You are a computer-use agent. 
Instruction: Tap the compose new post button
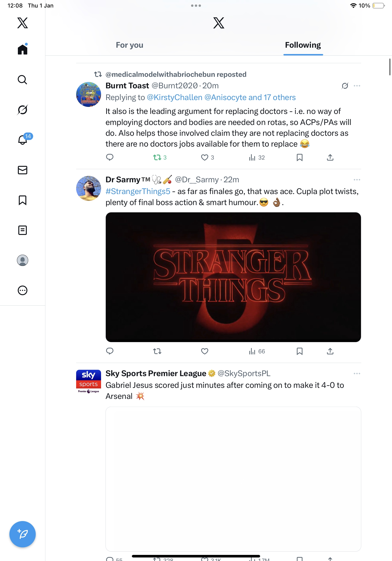click(x=23, y=534)
